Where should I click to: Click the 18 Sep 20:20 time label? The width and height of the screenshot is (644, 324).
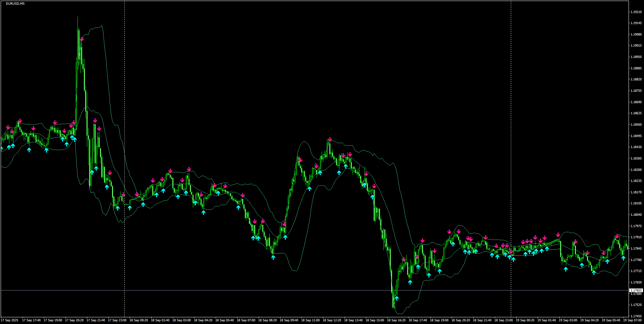pyautogui.click(x=461, y=320)
